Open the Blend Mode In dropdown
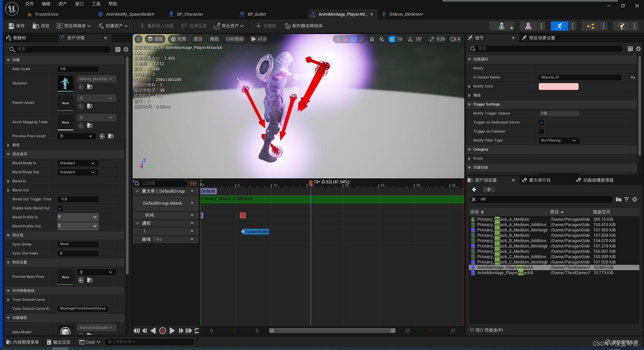This screenshot has width=644, height=350. click(77, 163)
